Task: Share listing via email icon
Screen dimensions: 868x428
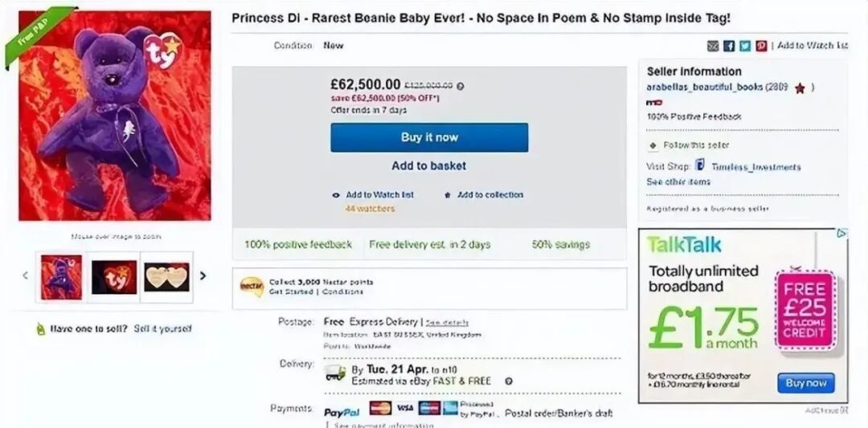Action: [x=712, y=46]
